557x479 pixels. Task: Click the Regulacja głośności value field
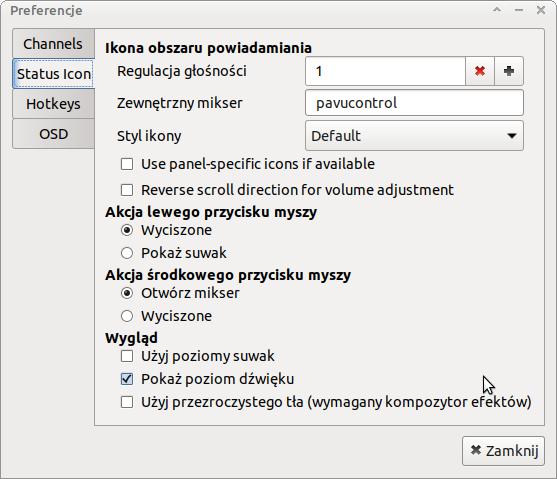click(385, 71)
